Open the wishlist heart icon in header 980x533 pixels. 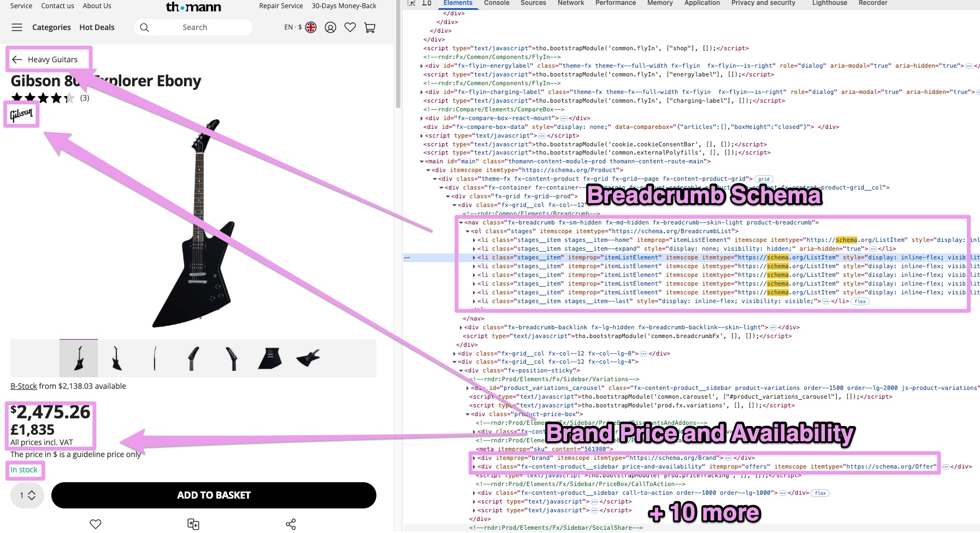(350, 27)
